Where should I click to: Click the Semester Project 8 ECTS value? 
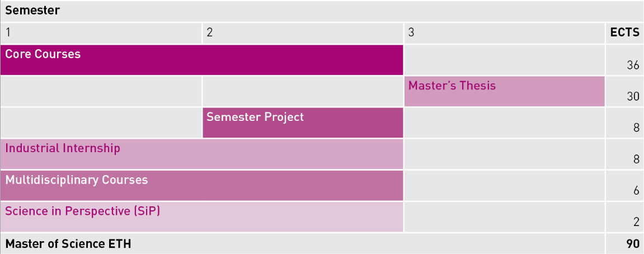pos(636,128)
